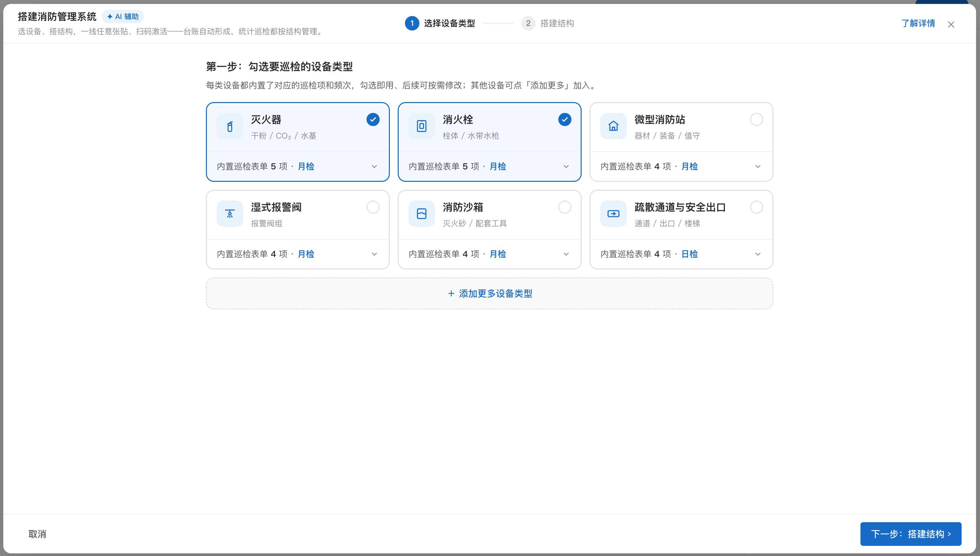The image size is (980, 556).
Task: Click the 干粉 / CO₂ / 水基 subtitle
Action: tap(283, 136)
